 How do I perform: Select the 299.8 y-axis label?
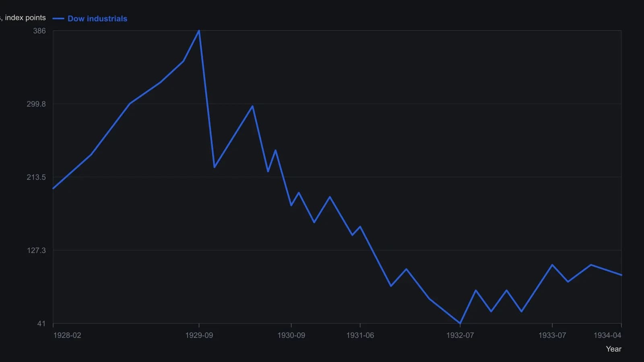tap(36, 104)
